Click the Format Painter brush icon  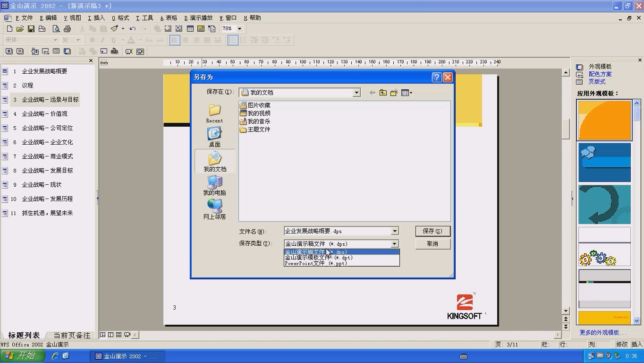point(114,29)
